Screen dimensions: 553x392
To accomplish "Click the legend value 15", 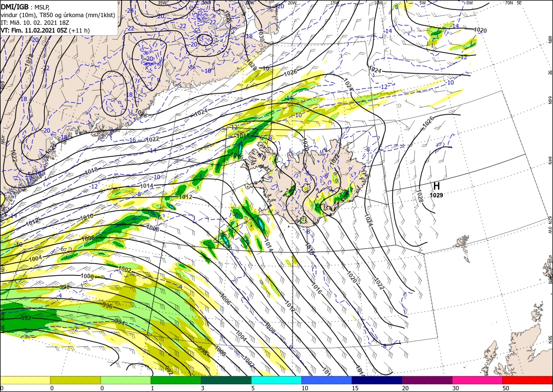I will pyautogui.click(x=355, y=388).
